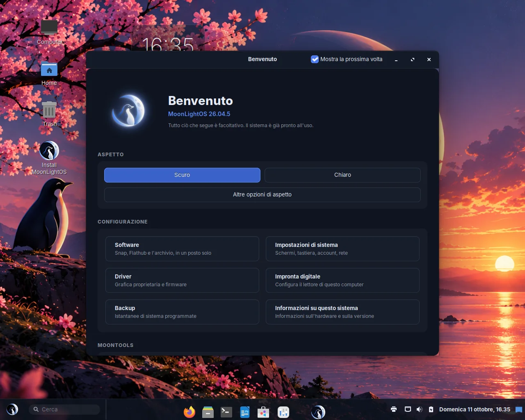Screen dimensions: 525x420
Task: Open Impronta digitale setup
Action: coord(342,280)
